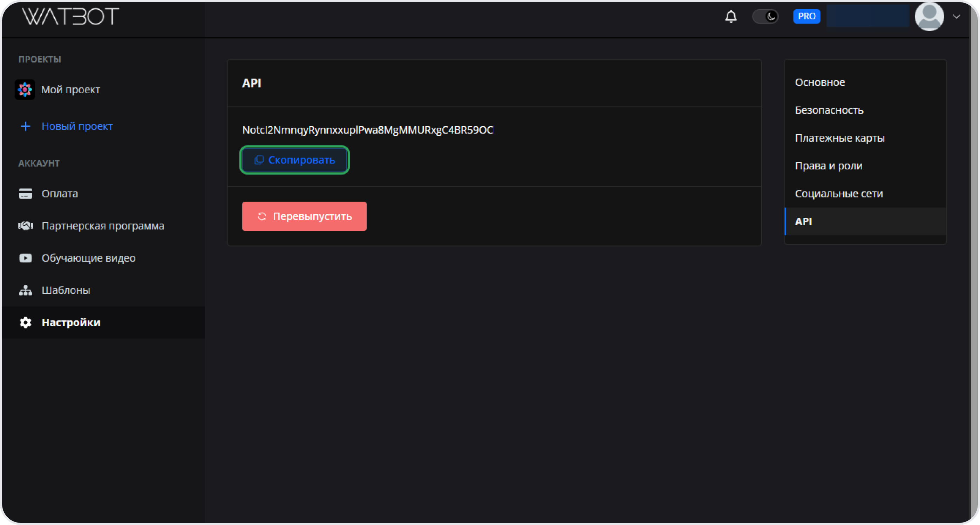980x525 pixels.
Task: Switch to the Основное settings tab
Action: click(819, 82)
